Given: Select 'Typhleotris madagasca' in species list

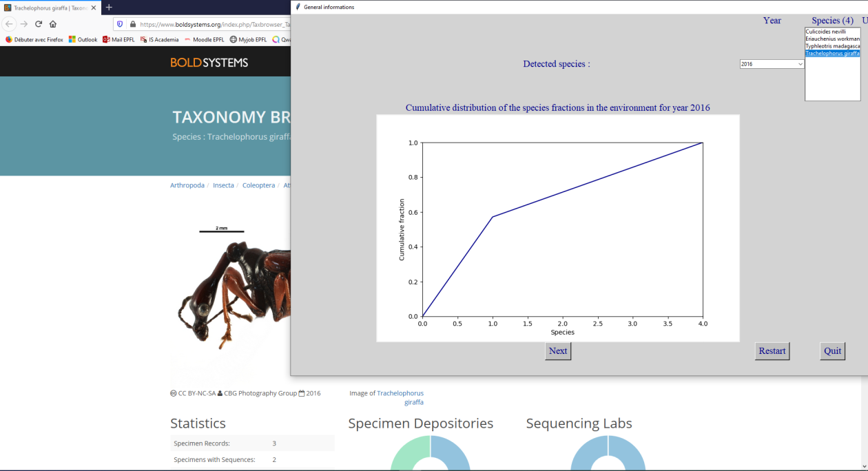Looking at the screenshot, I should (x=832, y=46).
